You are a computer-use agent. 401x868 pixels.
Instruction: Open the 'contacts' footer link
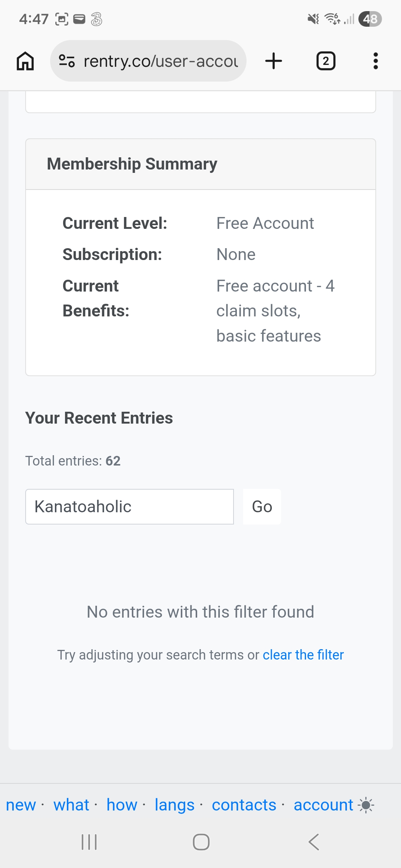click(244, 805)
